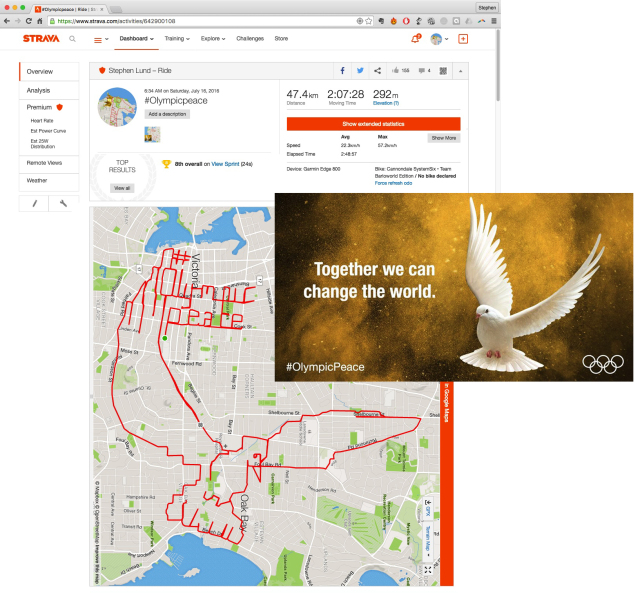Open the Premium sidebar section

click(40, 107)
